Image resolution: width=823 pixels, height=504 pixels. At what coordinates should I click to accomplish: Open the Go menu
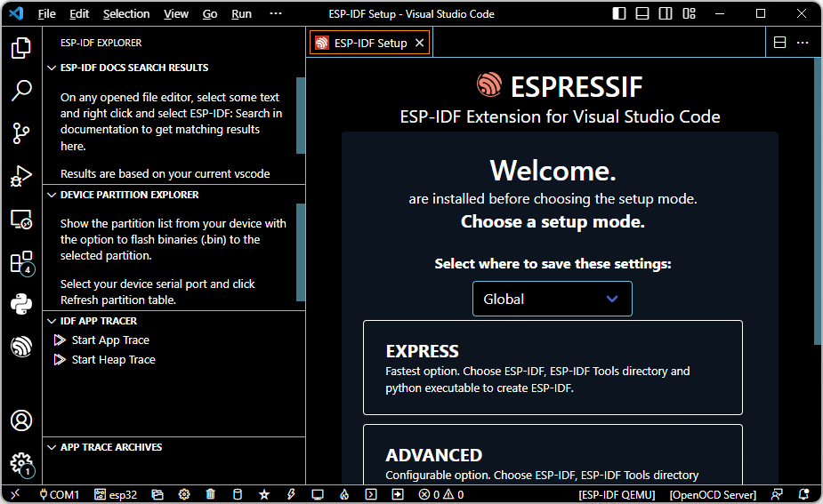coord(210,14)
